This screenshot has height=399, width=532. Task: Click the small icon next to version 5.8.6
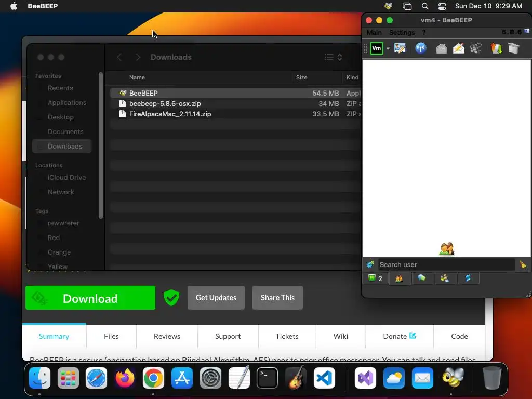click(527, 31)
